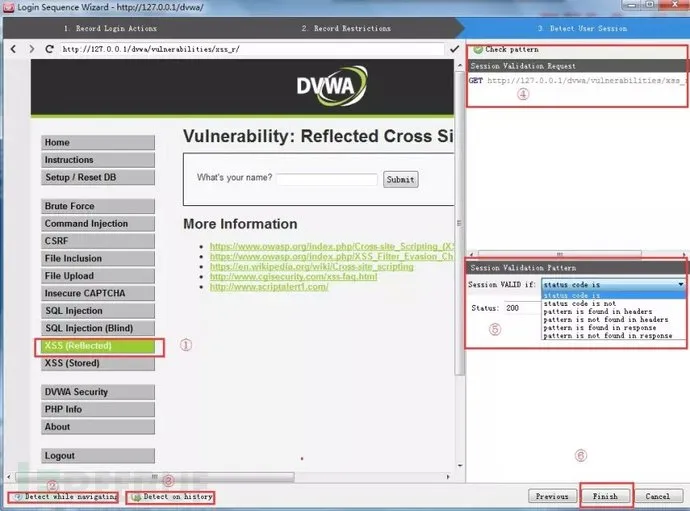Click the Session Validation Request header
690x511 pixels.
pos(577,66)
